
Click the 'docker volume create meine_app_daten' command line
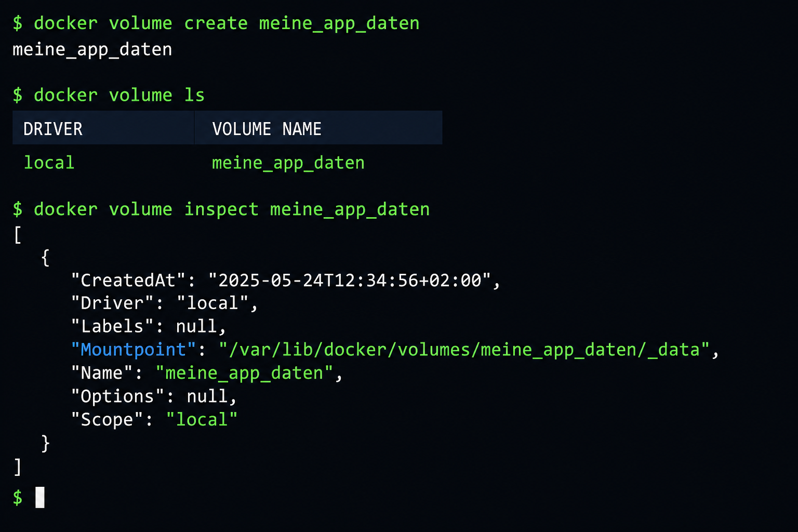216,24
